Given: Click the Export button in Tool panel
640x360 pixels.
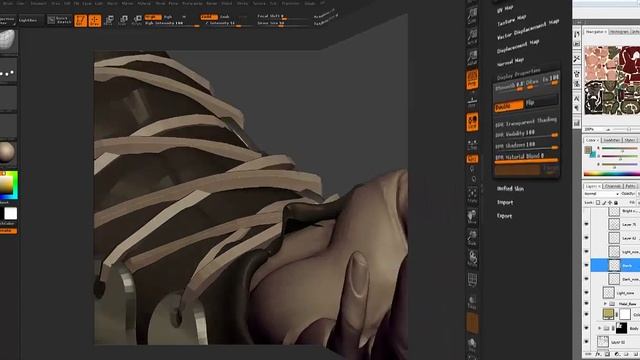Looking at the screenshot, I should (504, 216).
